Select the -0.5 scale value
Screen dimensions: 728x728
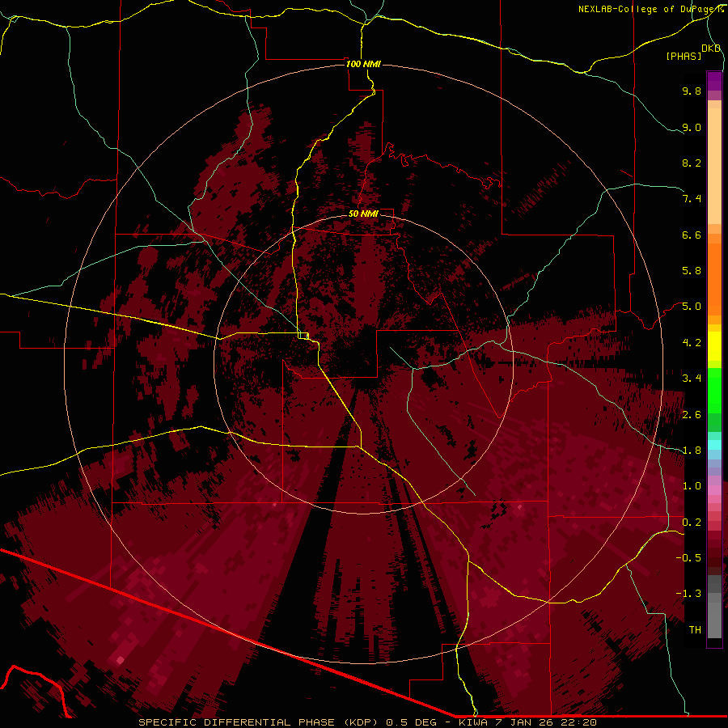[x=688, y=558]
